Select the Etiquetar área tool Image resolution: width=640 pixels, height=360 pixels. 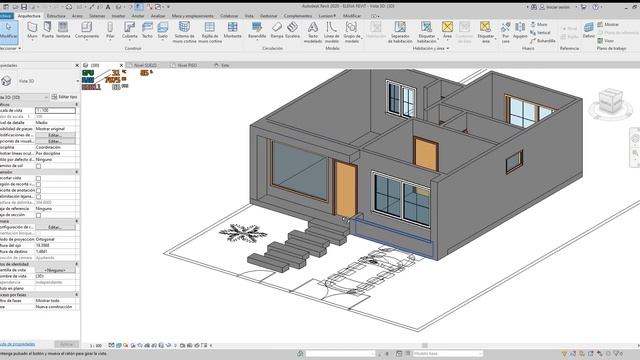point(485,32)
